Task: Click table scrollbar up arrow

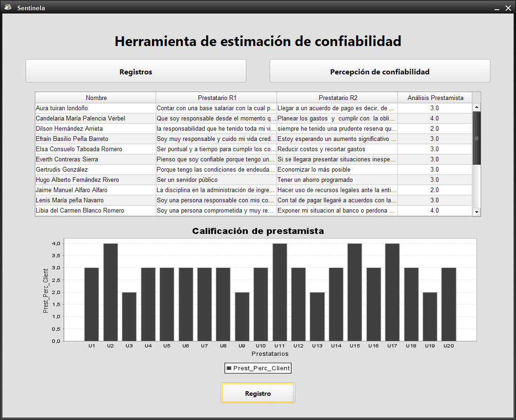Action: [476, 107]
